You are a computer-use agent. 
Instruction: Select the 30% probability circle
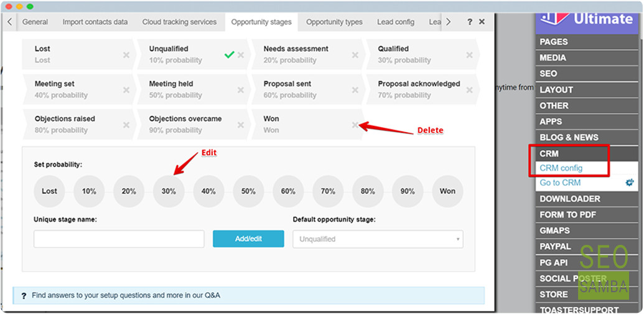click(x=169, y=191)
